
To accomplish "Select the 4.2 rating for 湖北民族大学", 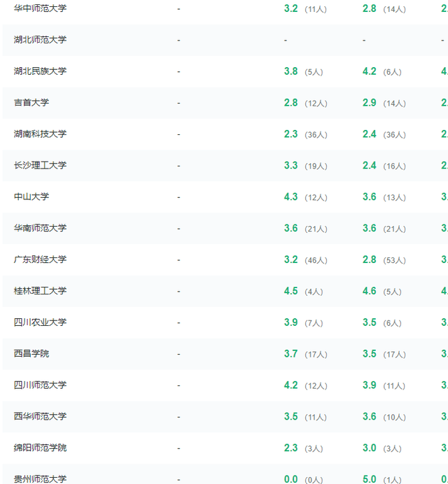I will pos(369,71).
